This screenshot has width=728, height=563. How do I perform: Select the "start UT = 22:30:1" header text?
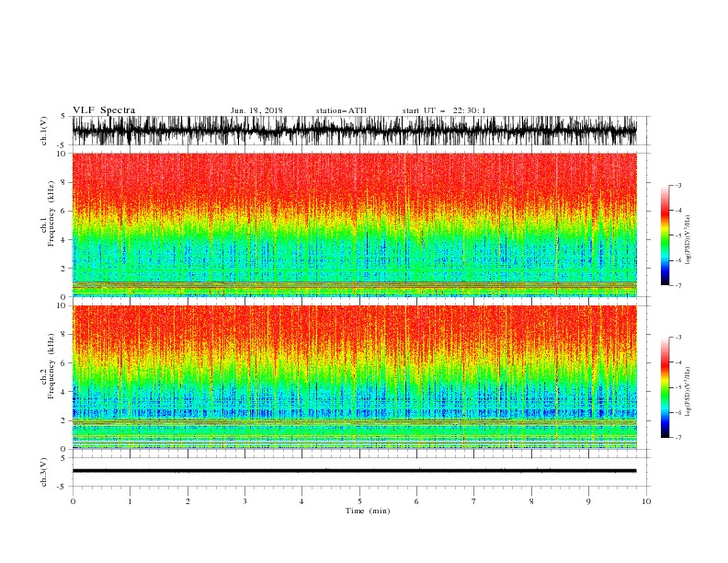pyautogui.click(x=444, y=110)
